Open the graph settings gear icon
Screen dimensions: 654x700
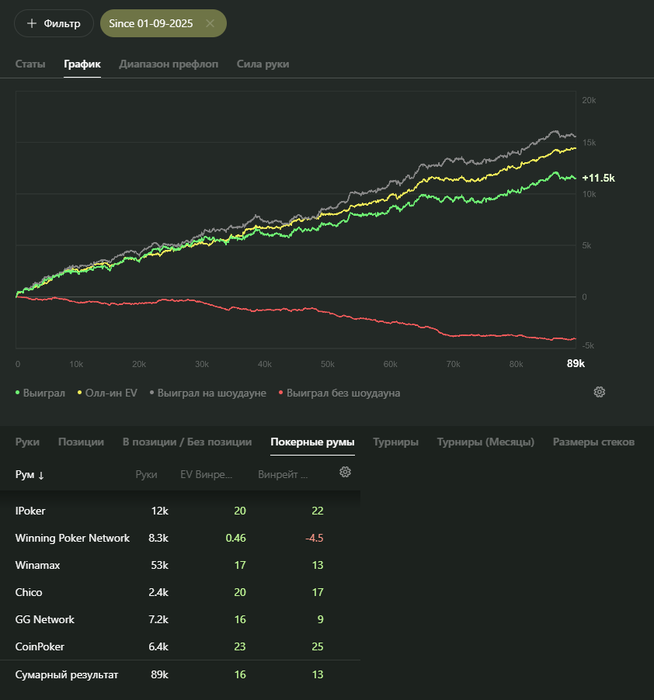pos(599,392)
